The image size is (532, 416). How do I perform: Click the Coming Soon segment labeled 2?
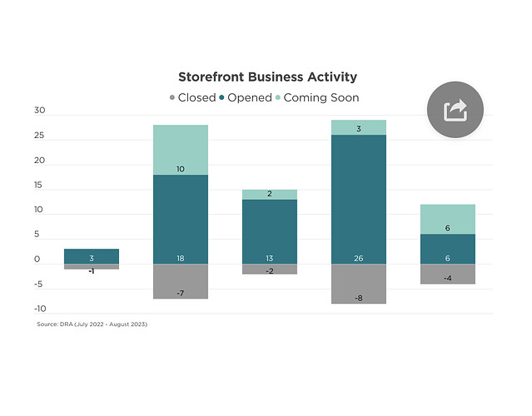click(270, 195)
